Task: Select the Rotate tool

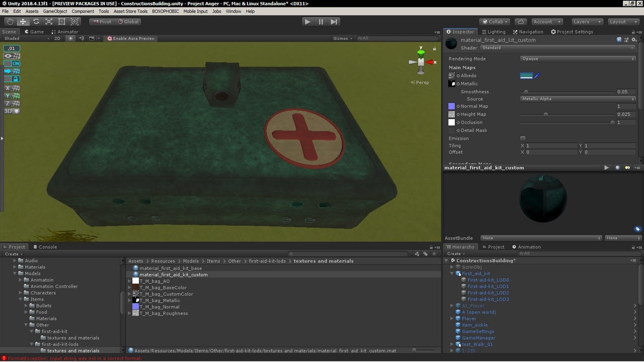Action: (x=36, y=22)
